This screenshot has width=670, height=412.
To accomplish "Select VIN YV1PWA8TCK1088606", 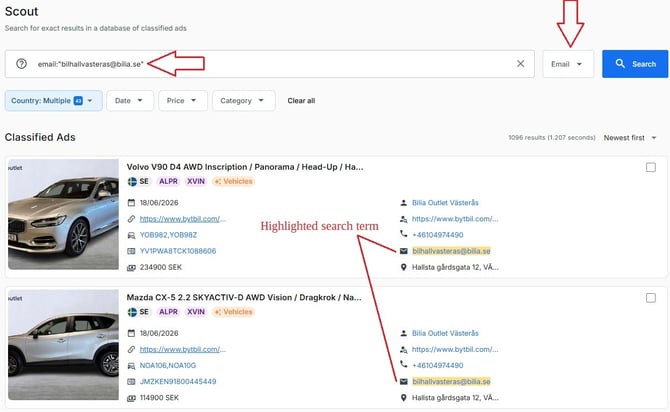I will pos(178,251).
